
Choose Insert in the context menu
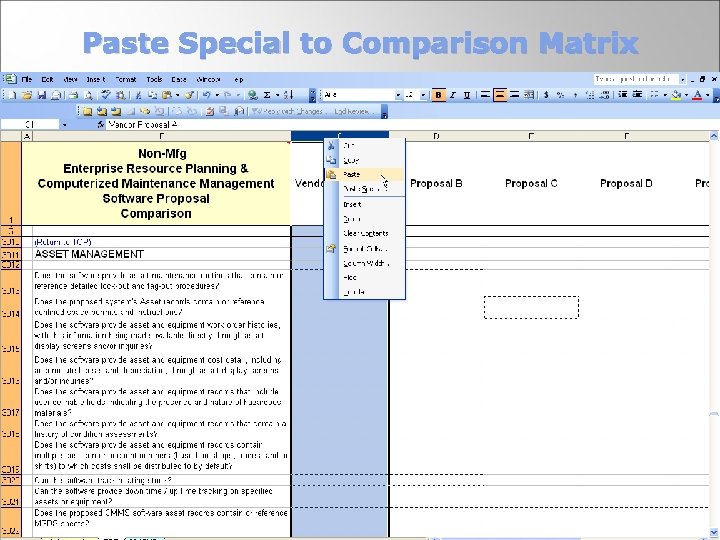[x=365, y=204]
